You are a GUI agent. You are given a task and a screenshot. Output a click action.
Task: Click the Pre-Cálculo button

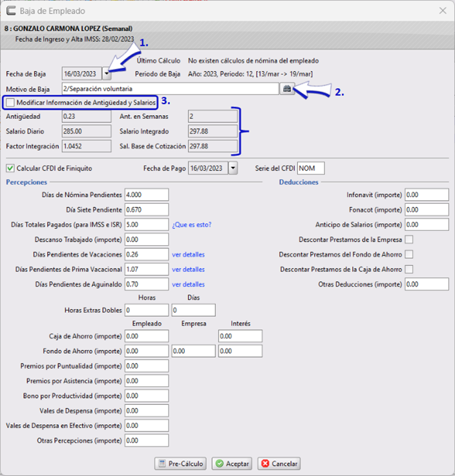pyautogui.click(x=180, y=464)
